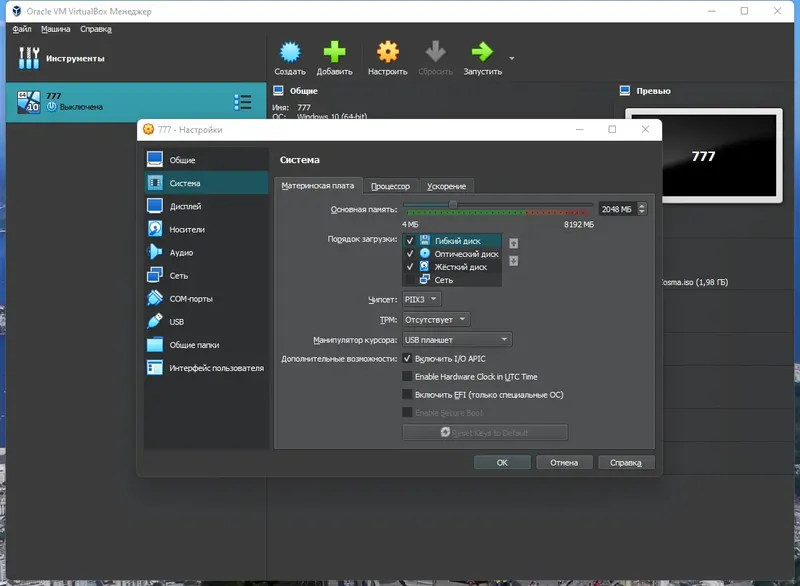Open the menu icon of VM 777
800x586 pixels.
[x=242, y=102]
